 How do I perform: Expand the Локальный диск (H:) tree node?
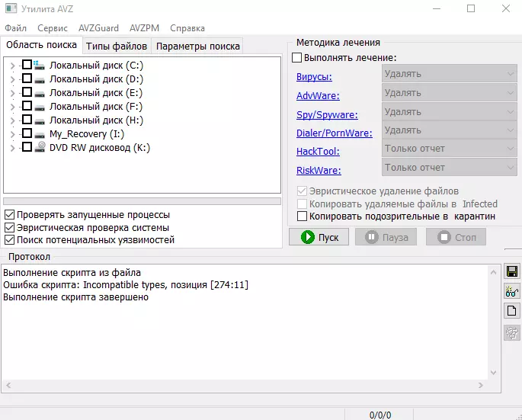(13, 120)
